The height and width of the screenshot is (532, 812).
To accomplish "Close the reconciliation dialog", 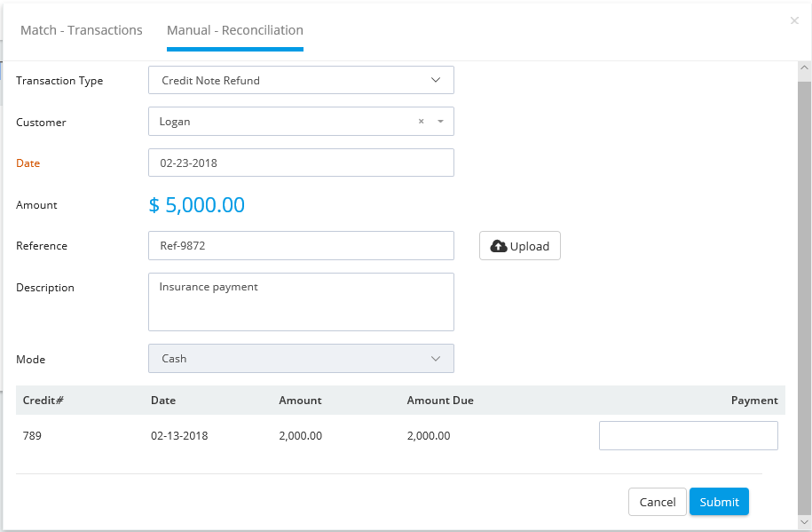I will tap(794, 20).
